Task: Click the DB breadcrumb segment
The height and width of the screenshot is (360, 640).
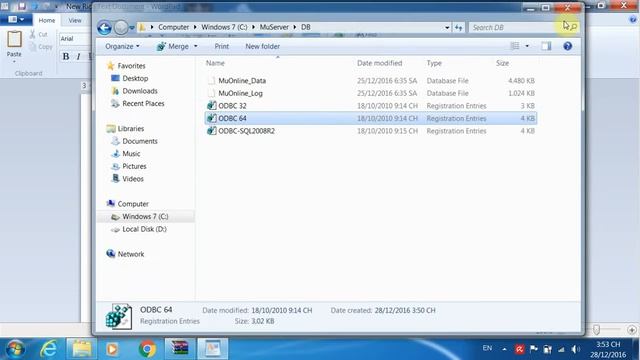Action: point(306,27)
